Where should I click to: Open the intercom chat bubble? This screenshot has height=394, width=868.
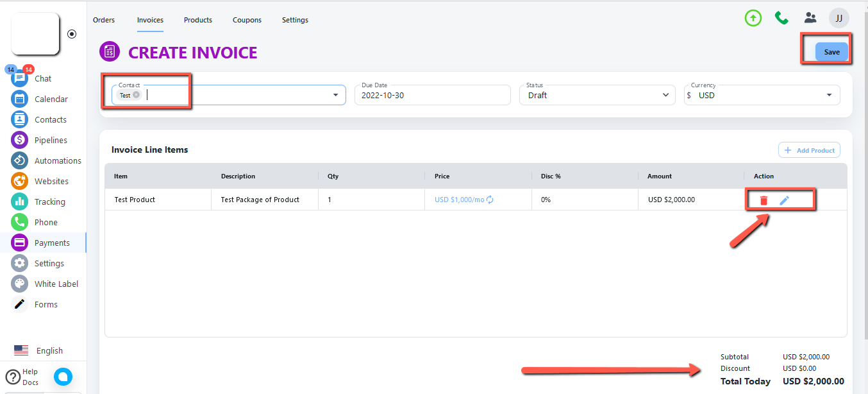tap(63, 377)
